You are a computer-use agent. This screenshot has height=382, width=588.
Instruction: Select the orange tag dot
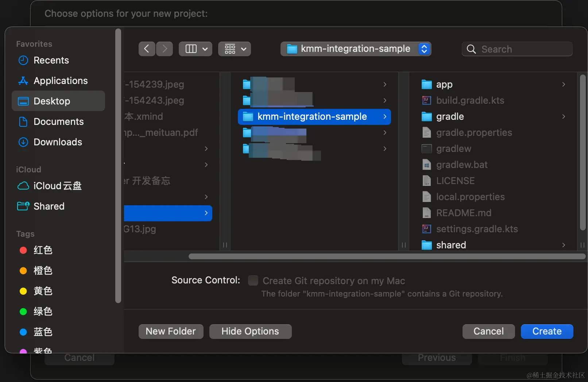[23, 271]
